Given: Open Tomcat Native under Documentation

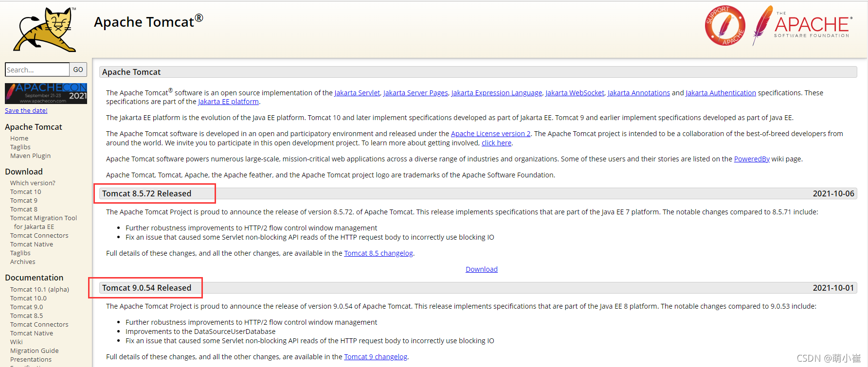Looking at the screenshot, I should click(32, 333).
